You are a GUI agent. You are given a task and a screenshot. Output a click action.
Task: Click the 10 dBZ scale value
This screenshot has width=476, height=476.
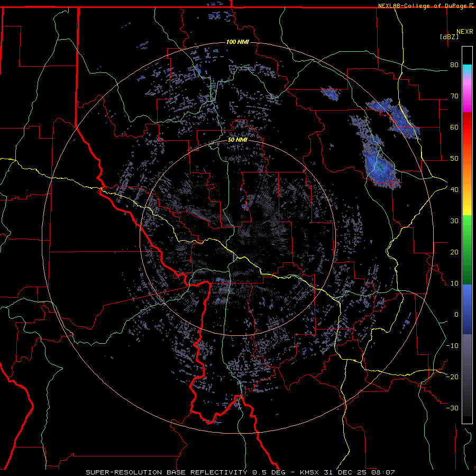454,283
